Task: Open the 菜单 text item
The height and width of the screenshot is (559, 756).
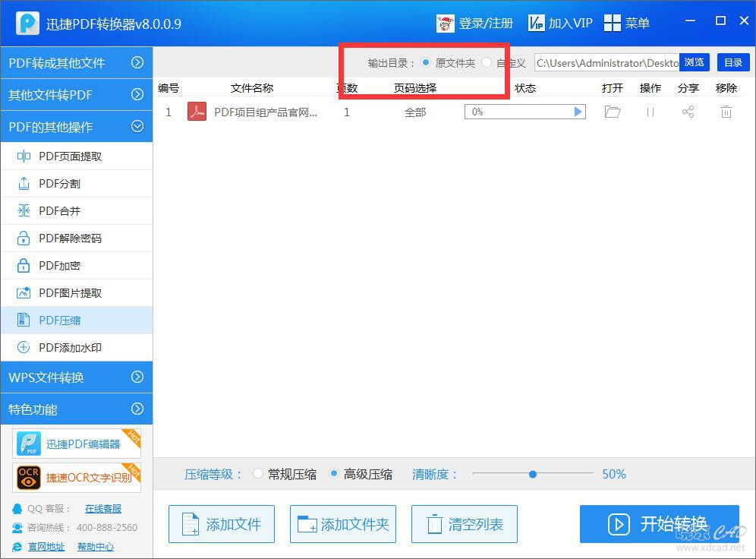Action: (637, 23)
